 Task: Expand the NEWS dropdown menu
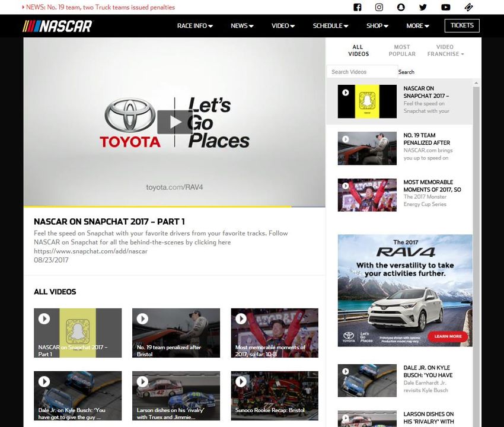[242, 26]
